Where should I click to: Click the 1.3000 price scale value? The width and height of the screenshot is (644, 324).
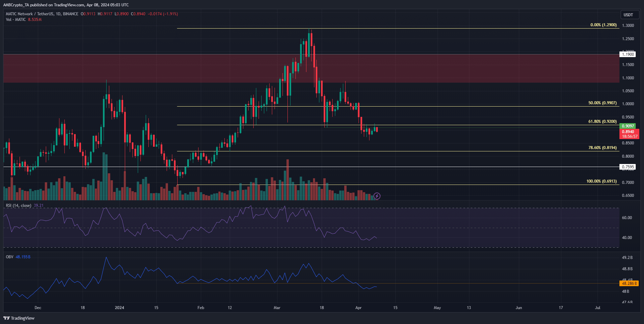click(628, 26)
